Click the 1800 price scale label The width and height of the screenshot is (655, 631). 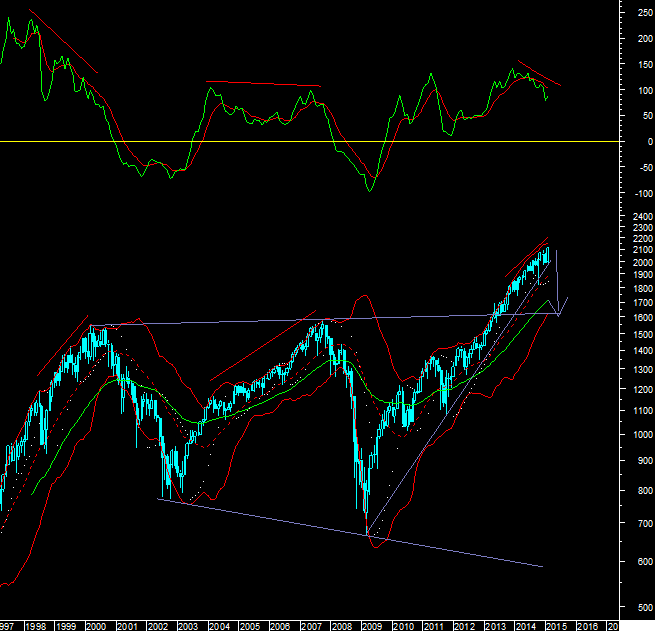point(643,289)
